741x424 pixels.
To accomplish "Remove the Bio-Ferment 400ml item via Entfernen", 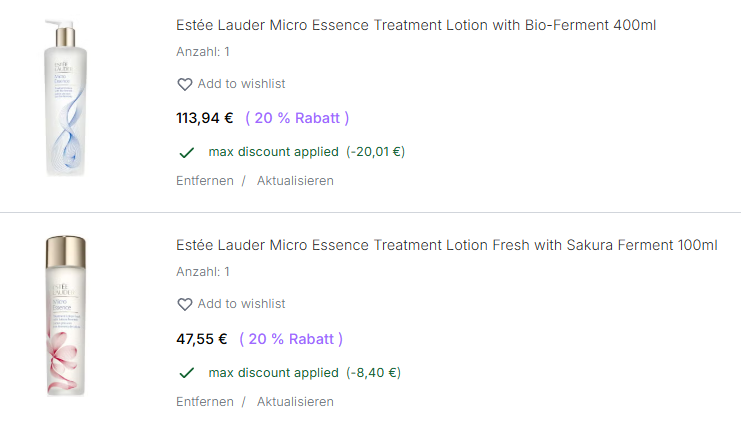I will [x=204, y=181].
